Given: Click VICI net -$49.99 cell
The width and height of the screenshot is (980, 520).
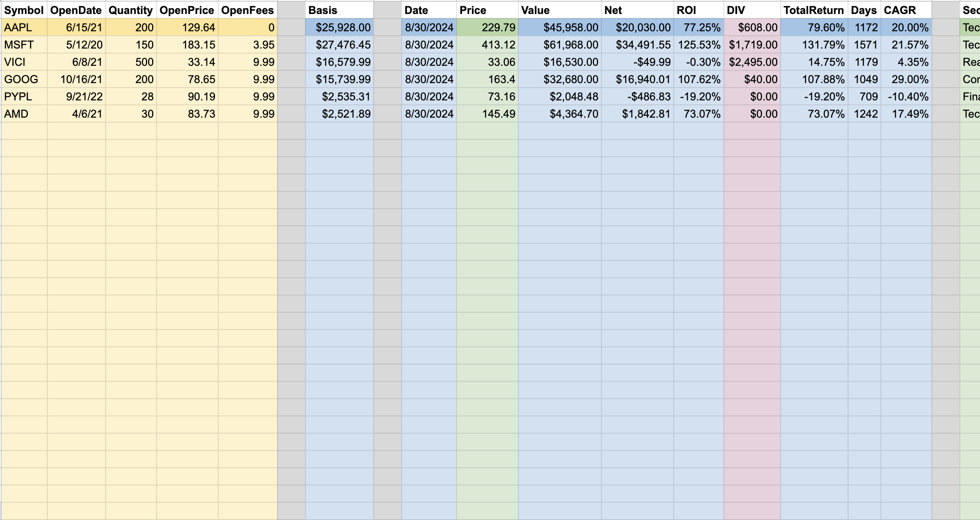Looking at the screenshot, I should pos(638,62).
